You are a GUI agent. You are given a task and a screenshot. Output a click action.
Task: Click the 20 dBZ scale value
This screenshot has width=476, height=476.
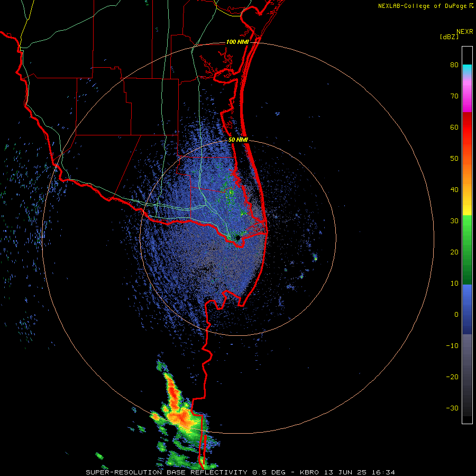[x=454, y=252]
